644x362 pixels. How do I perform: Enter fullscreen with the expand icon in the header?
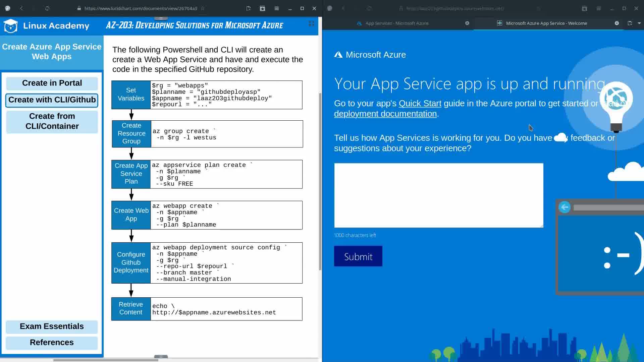tap(311, 23)
